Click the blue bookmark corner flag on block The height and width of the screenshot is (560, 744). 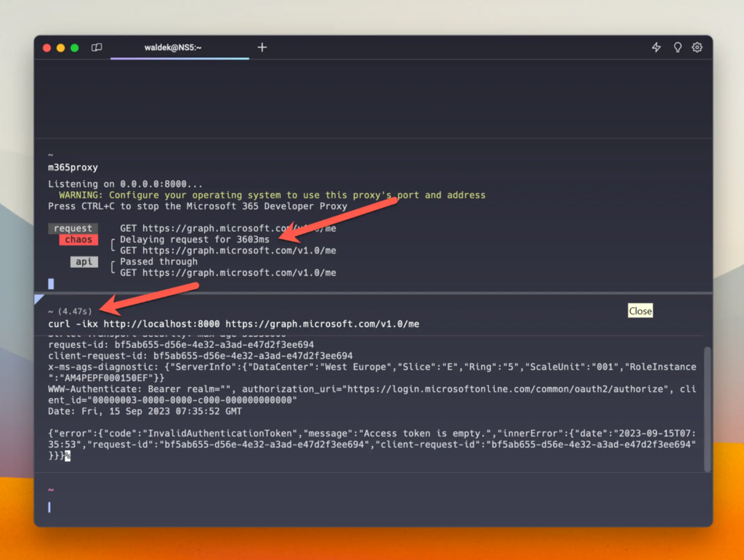39,299
